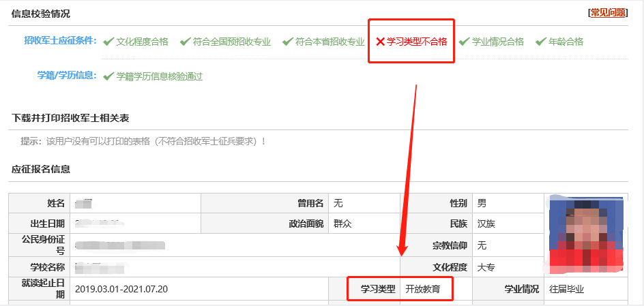Click the 大专 education level cell
The height and width of the screenshot is (306, 644).
486,266
